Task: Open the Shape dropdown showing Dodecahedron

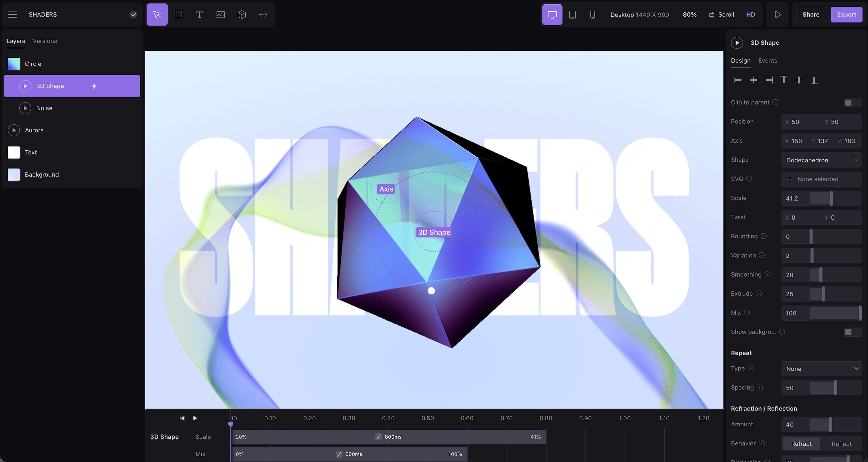Action: (821, 160)
